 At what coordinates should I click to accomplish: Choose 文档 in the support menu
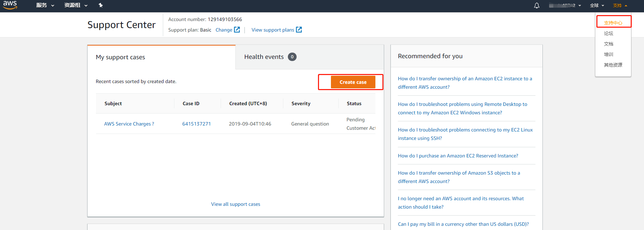click(x=608, y=44)
